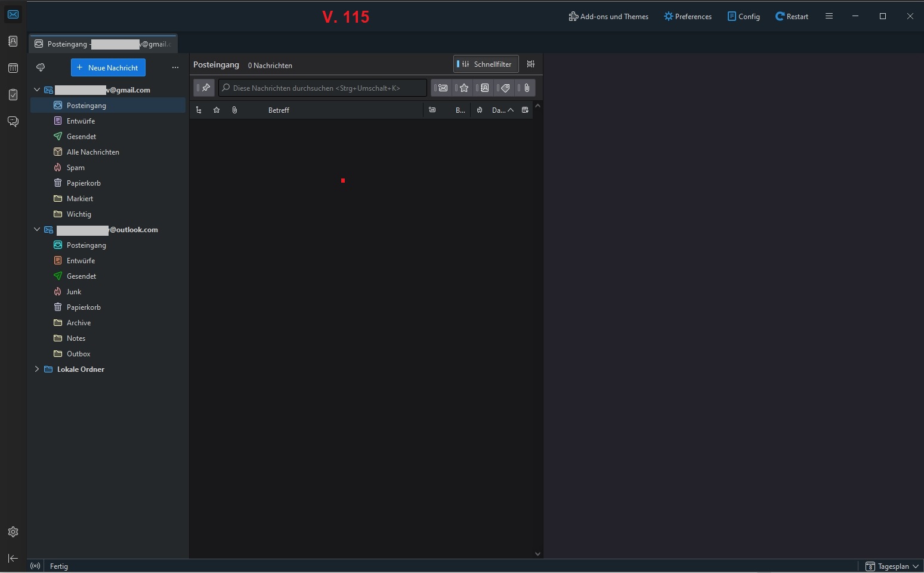The width and height of the screenshot is (924, 573).
Task: Open Gesendet under the Gmail account
Action: (x=108, y=136)
